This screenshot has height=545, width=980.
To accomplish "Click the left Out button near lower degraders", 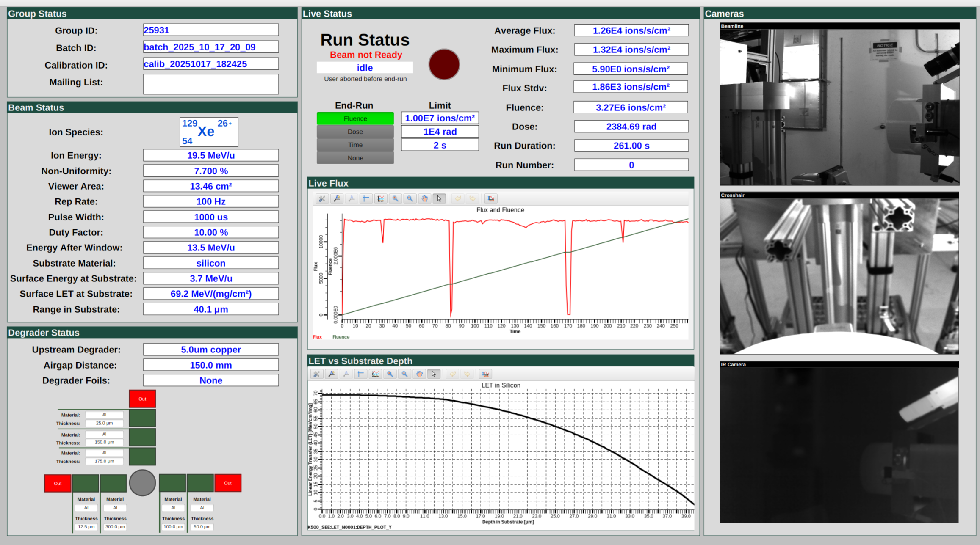I will click(57, 483).
